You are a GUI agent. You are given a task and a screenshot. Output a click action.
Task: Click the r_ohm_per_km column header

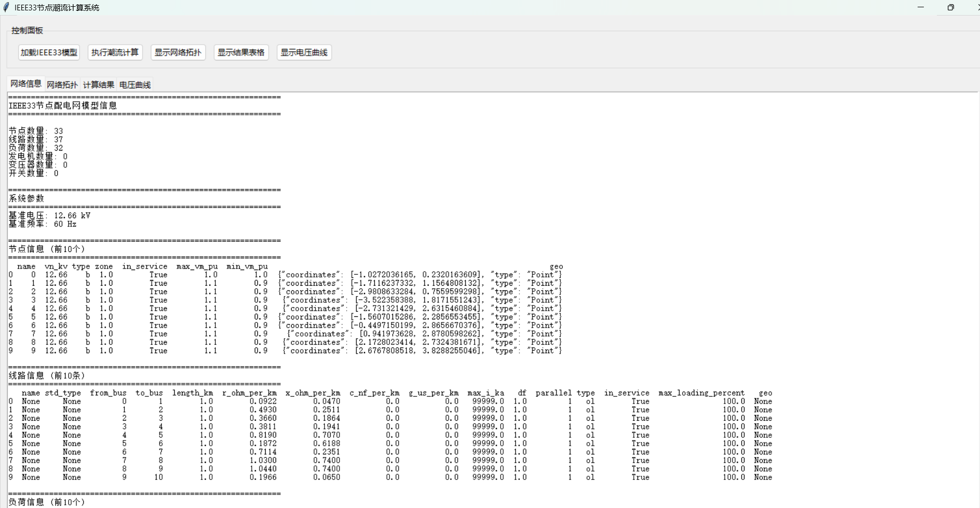point(250,393)
